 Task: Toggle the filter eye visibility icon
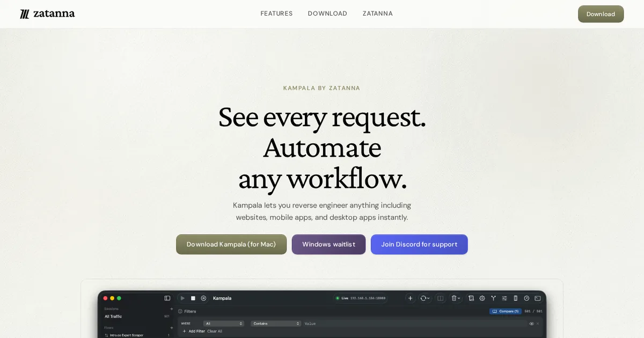tap(531, 324)
